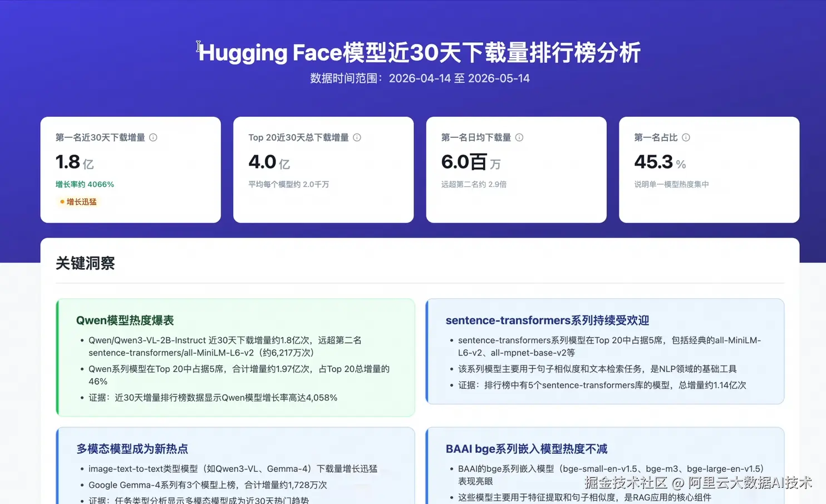Click the note 平均每个模型约 2.0千万

click(289, 184)
